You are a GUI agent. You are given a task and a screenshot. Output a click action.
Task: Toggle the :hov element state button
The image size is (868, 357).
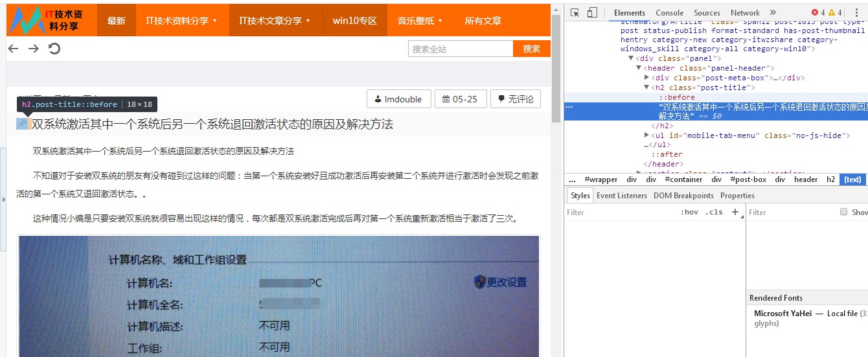pyautogui.click(x=689, y=212)
